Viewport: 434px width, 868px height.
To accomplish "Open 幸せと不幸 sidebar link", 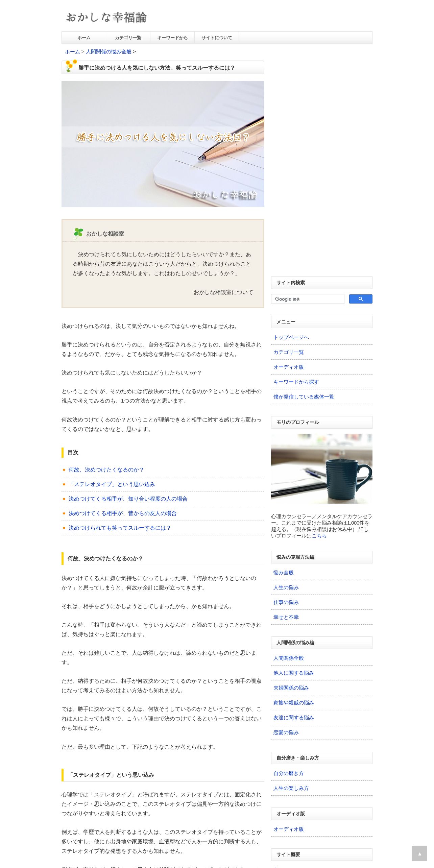I will tap(286, 617).
